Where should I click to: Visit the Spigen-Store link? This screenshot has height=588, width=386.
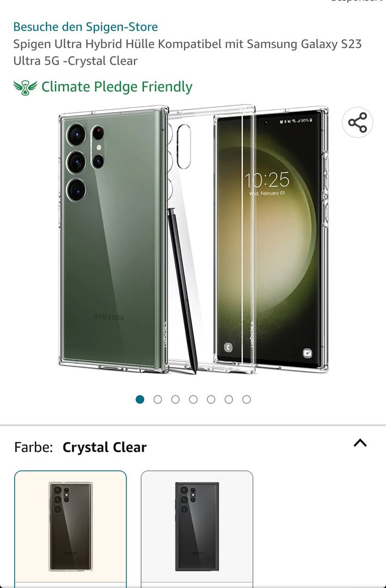[85, 27]
